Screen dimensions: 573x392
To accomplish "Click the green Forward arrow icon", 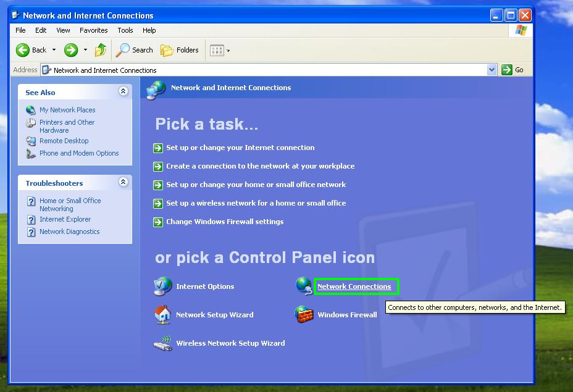I will 71,50.
